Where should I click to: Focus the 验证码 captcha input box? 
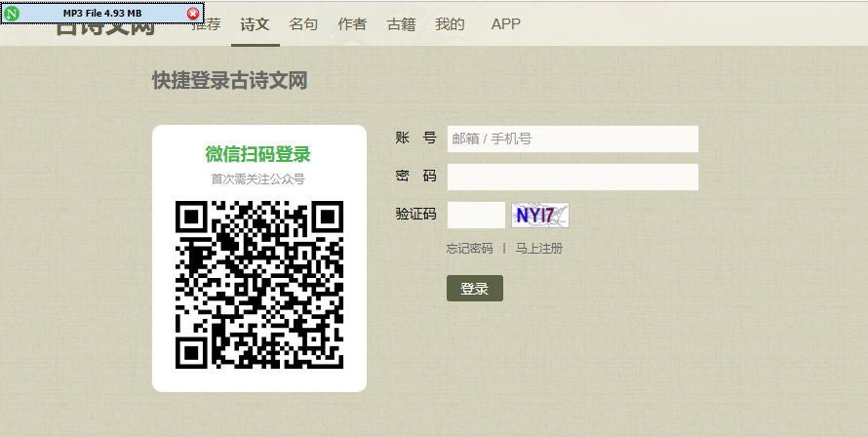(476, 215)
